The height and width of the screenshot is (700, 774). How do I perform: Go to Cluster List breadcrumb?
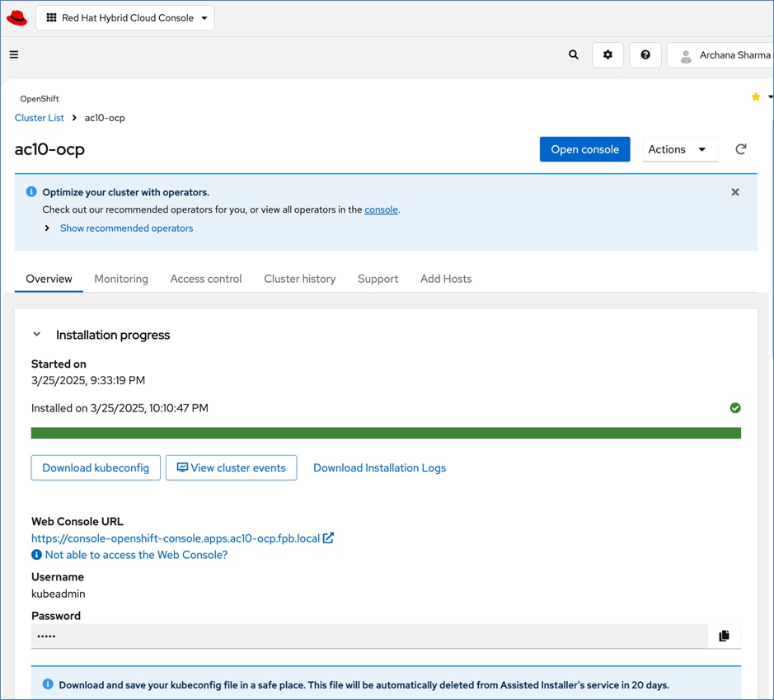pyautogui.click(x=40, y=118)
